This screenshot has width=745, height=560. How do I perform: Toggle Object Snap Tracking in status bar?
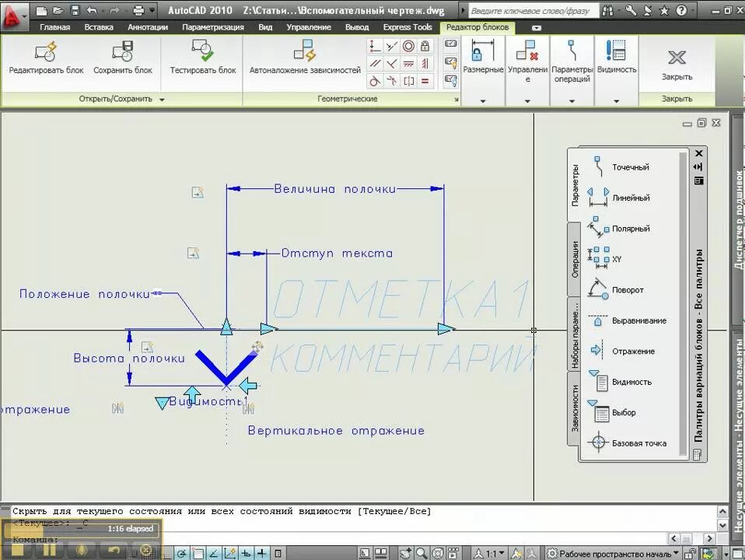click(214, 553)
